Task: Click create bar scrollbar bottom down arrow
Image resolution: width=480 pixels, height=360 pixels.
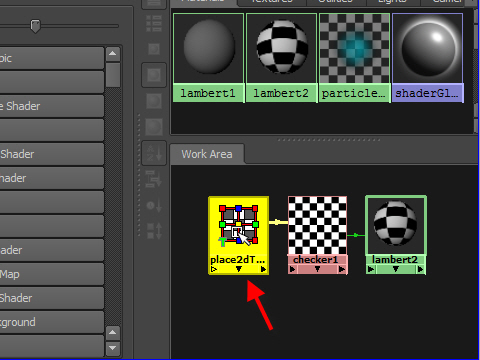Action: 113,348
